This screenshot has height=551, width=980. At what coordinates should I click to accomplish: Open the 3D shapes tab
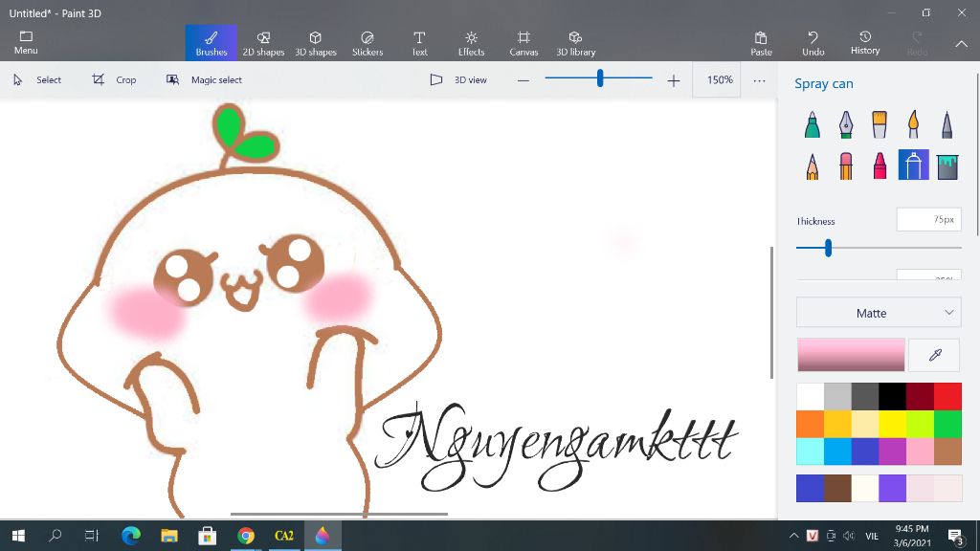coord(316,43)
